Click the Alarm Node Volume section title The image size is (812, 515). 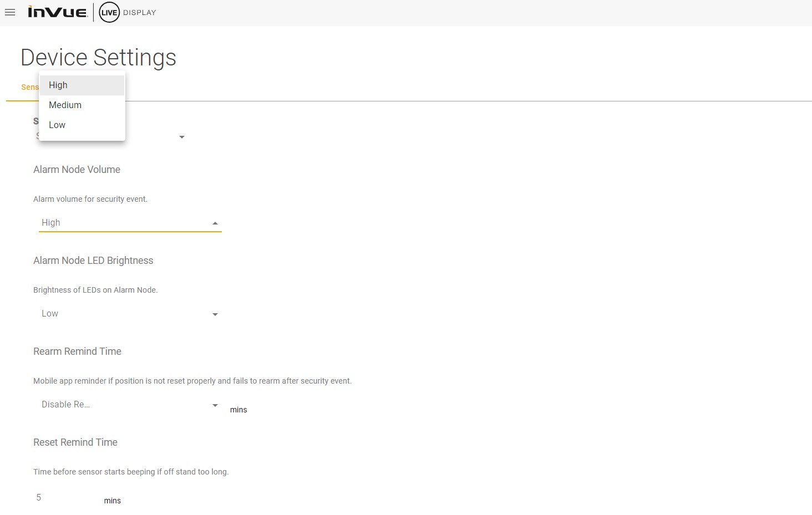point(77,170)
